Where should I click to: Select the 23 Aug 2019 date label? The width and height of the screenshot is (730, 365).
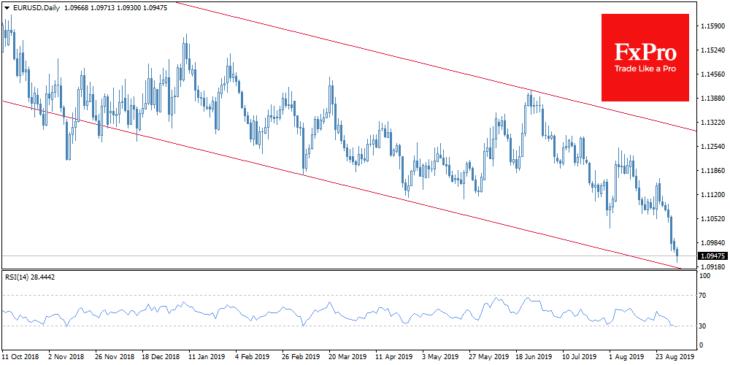674,356
